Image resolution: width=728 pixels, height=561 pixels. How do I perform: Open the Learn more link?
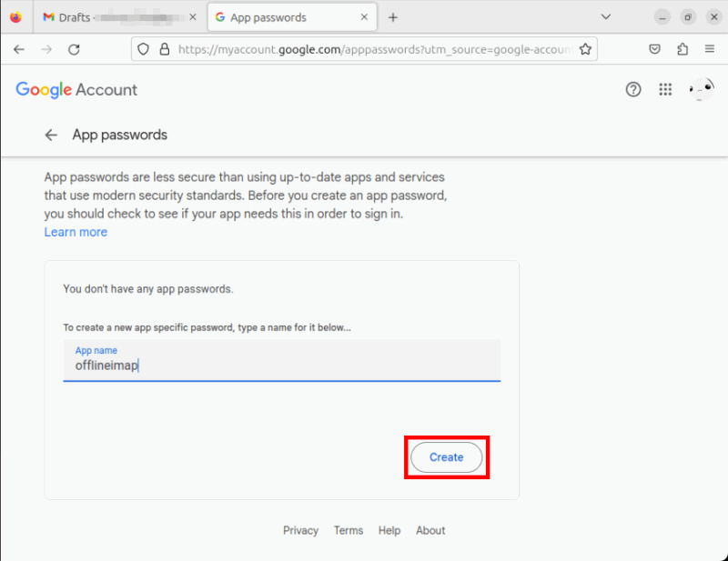point(76,232)
